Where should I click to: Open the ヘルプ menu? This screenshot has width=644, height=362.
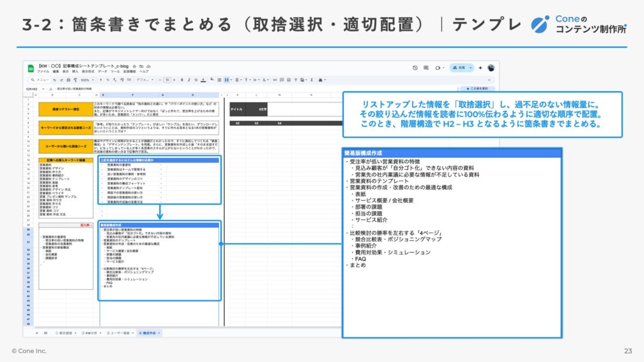point(144,72)
